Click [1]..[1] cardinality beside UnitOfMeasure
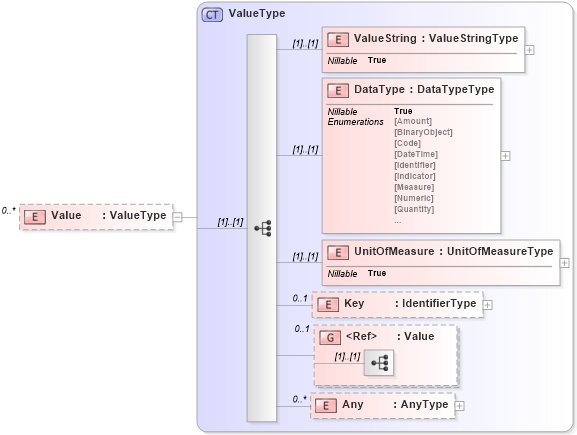 [x=305, y=257]
